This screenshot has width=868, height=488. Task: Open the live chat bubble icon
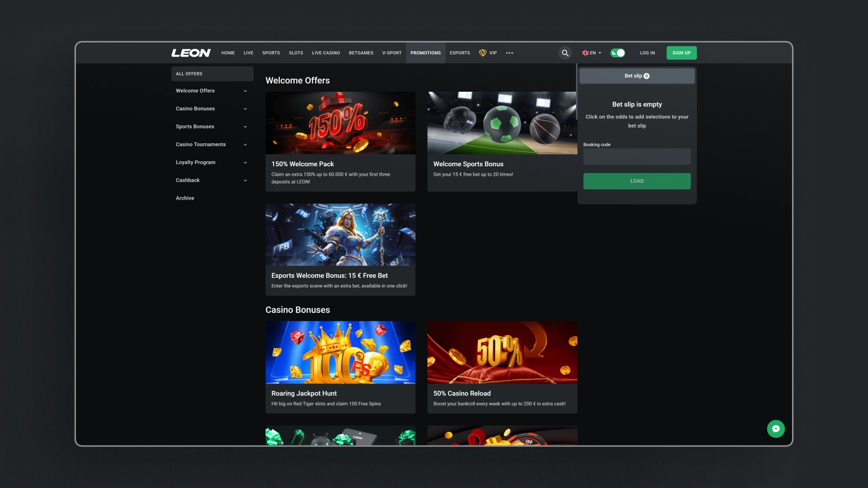[x=776, y=429]
